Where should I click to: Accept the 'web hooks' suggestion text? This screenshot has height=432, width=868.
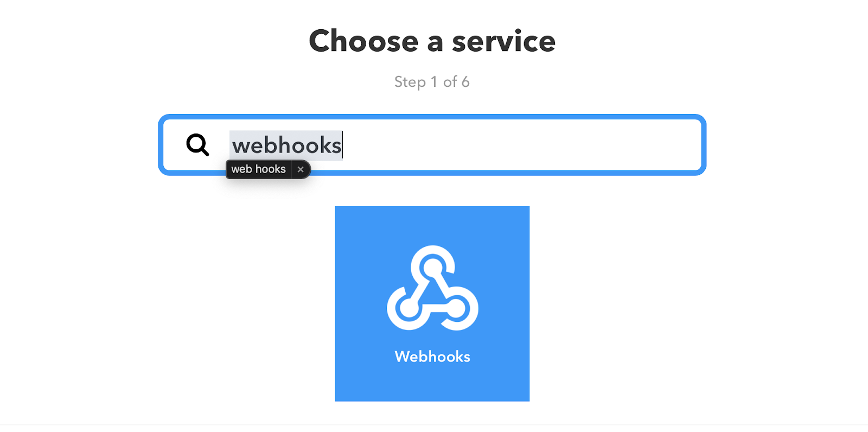pyautogui.click(x=258, y=169)
